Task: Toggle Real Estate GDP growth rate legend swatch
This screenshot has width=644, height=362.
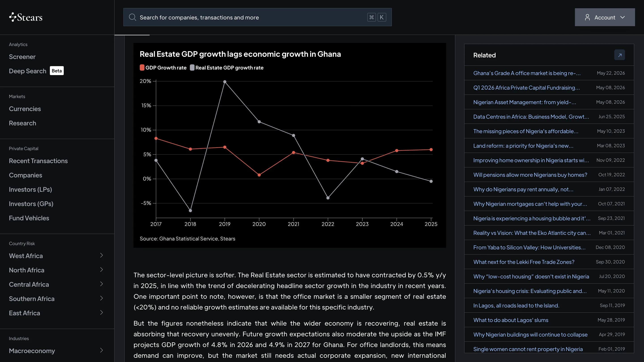Action: (x=192, y=68)
